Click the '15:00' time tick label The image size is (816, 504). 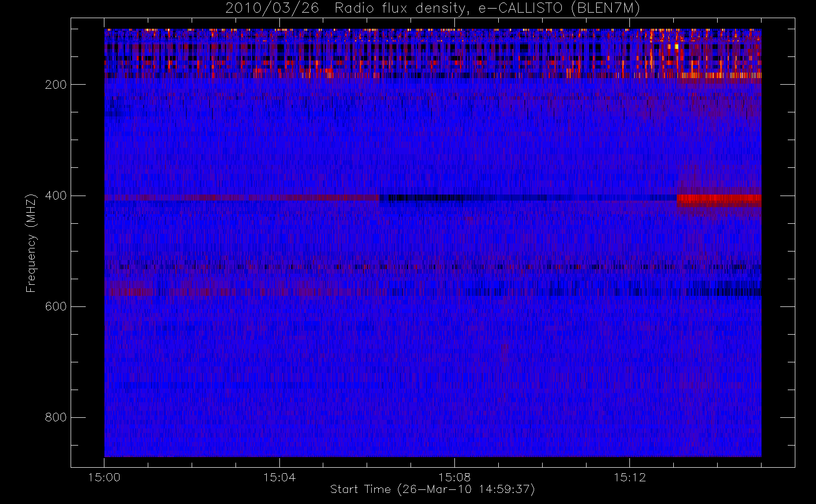104,477
